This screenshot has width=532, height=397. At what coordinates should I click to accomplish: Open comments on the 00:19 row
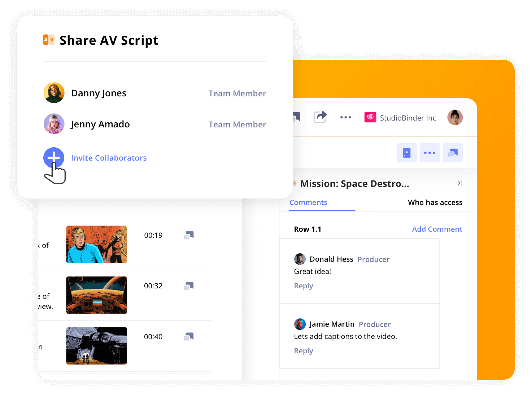(189, 235)
